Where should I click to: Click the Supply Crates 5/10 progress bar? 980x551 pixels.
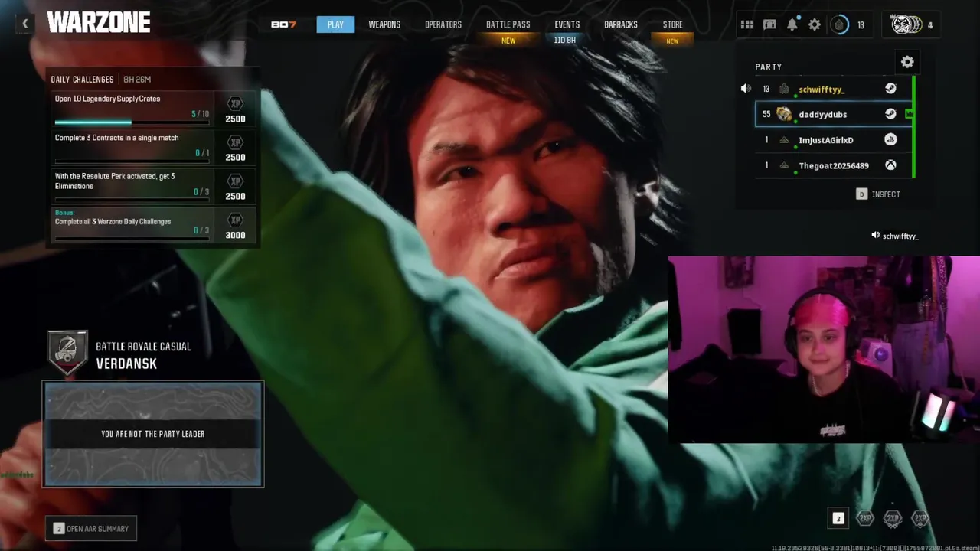[132, 122]
